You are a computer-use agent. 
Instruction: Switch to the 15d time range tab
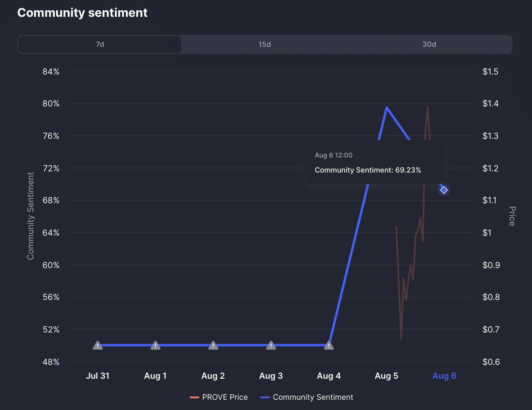click(264, 44)
